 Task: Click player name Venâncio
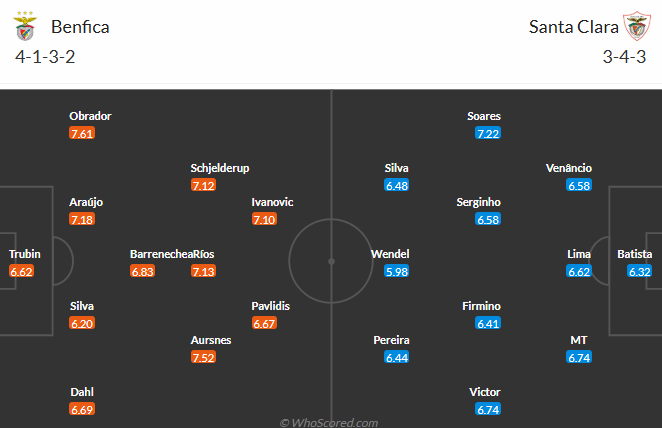coord(569,168)
